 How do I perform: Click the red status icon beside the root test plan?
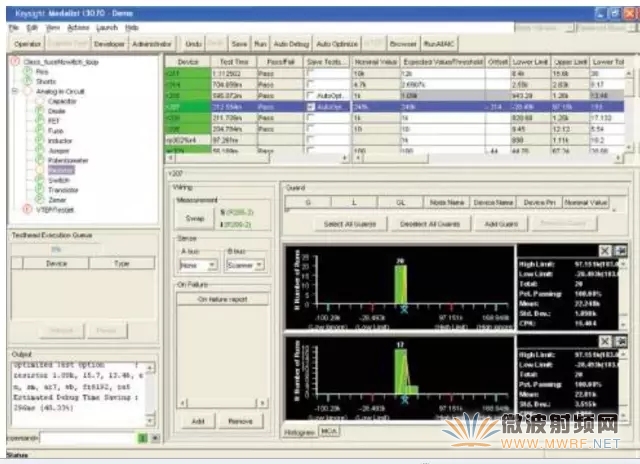[x=15, y=61]
